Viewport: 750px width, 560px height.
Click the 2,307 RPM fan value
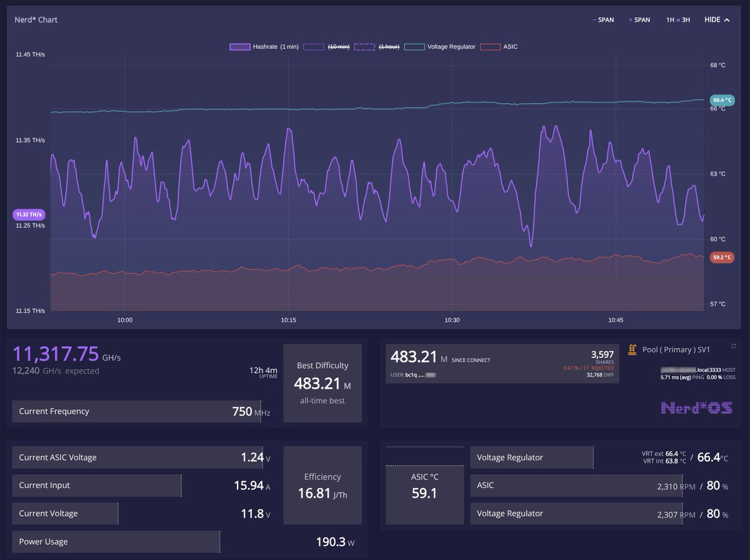tap(676, 514)
